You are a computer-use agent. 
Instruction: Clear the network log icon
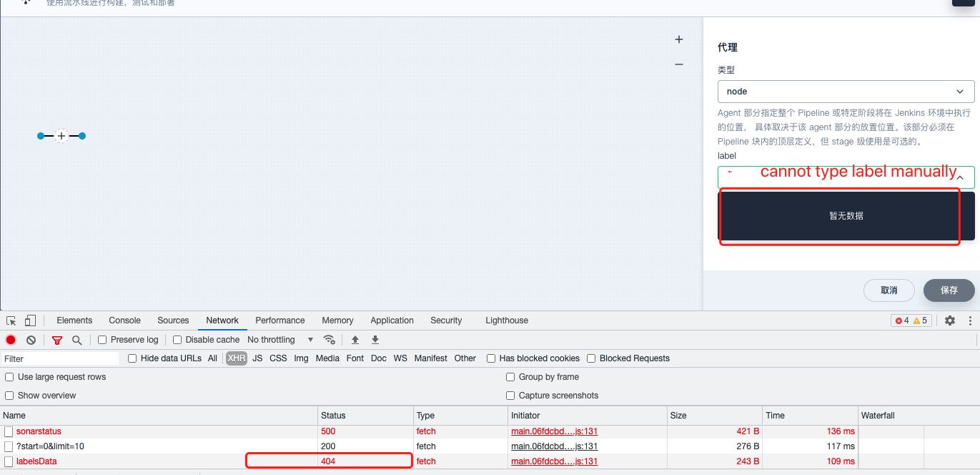[x=31, y=340]
